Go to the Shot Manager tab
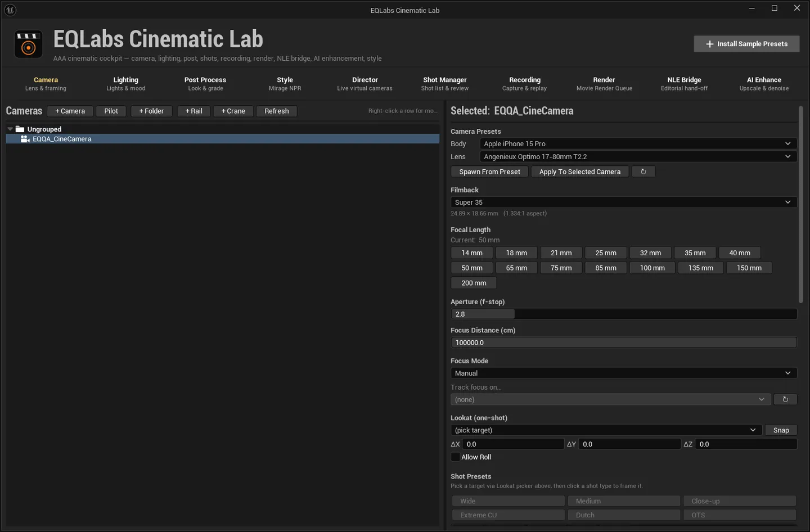810x532 pixels. (445, 84)
